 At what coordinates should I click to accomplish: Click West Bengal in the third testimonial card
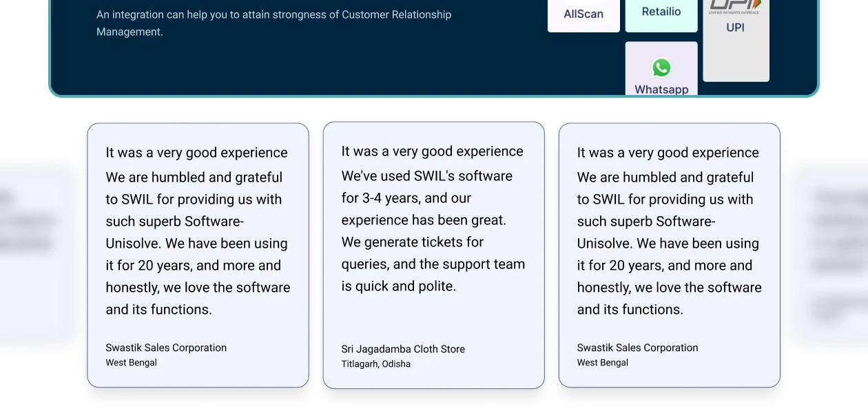click(602, 363)
